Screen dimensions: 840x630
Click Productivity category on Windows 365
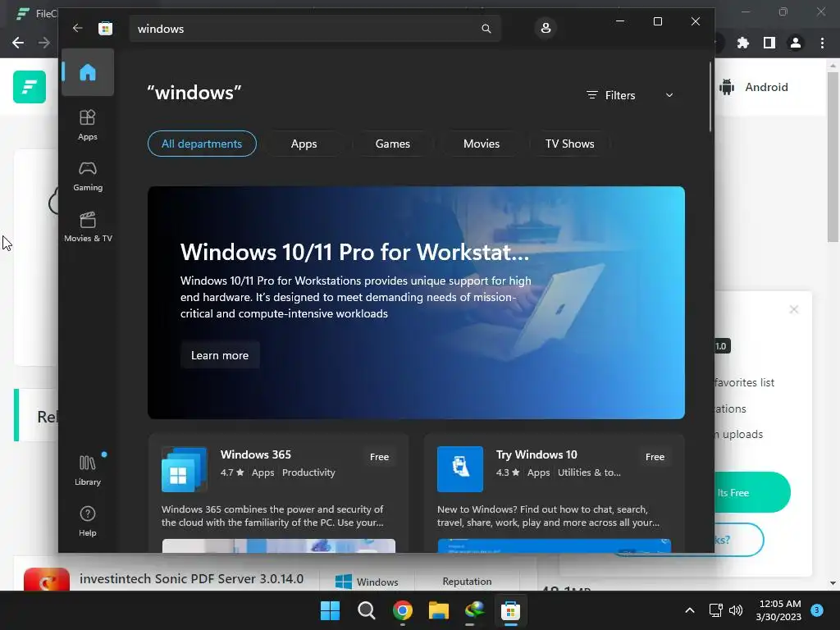click(x=308, y=472)
